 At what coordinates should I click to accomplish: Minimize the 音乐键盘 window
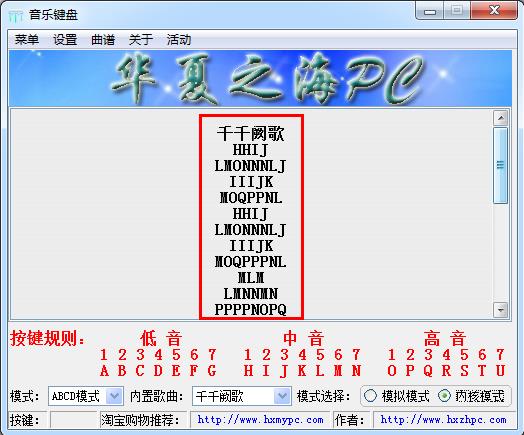pyautogui.click(x=430, y=12)
